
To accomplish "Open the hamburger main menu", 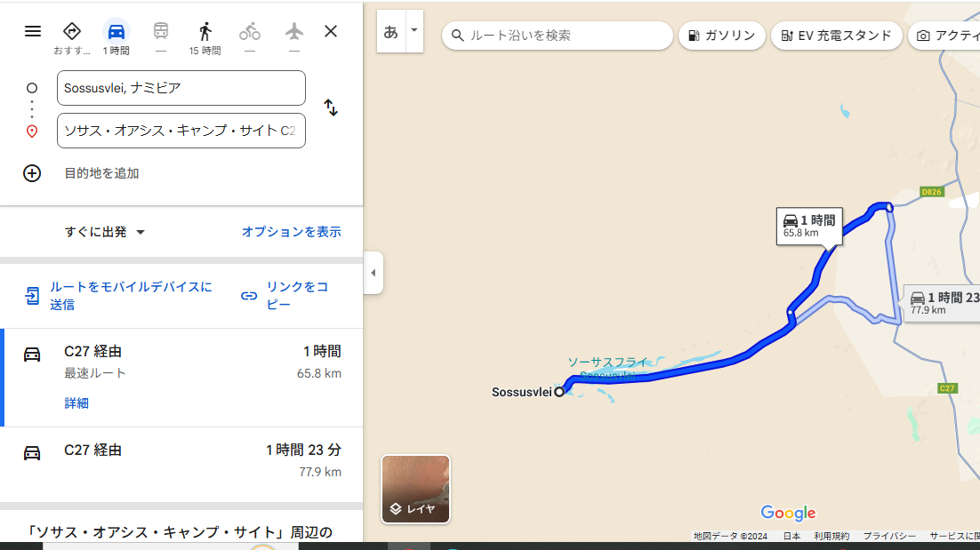I will (x=33, y=31).
